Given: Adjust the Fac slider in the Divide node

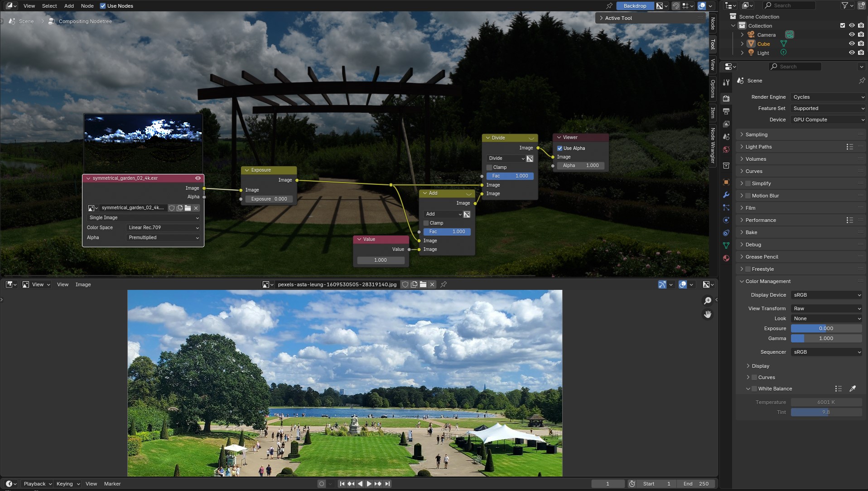Looking at the screenshot, I should point(510,176).
